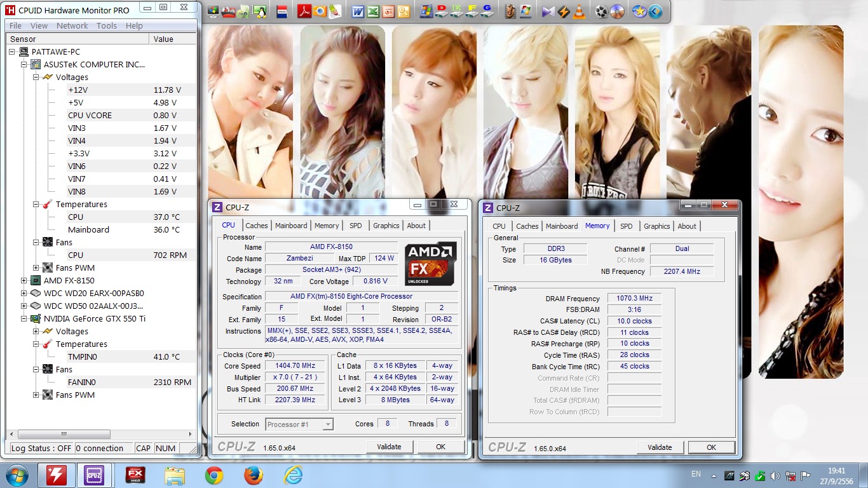Open the File menu in HWMonitor

pos(15,25)
